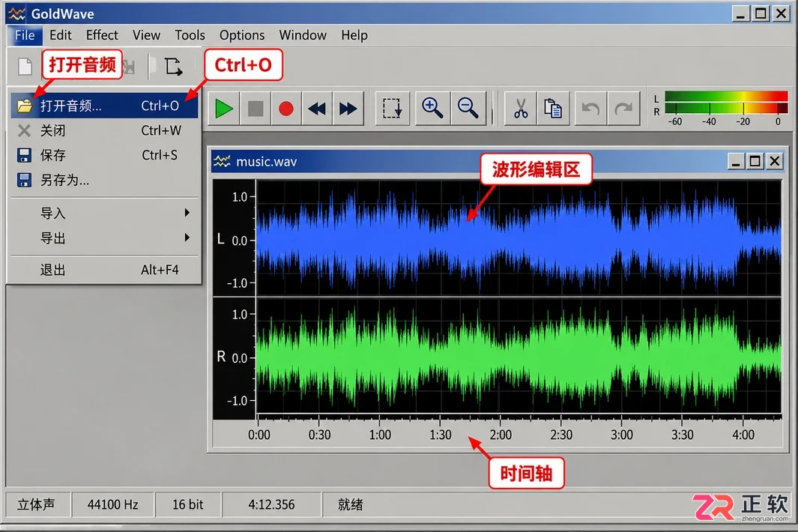Choose the dashed-rectangle selection tool
Screen dimensions: 798x532
[x=393, y=108]
